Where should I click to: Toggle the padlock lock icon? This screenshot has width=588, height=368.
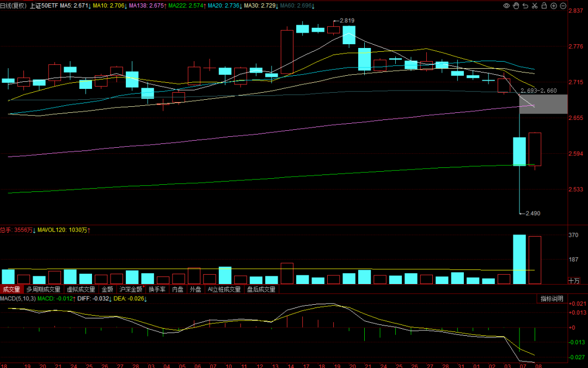coord(544,5)
